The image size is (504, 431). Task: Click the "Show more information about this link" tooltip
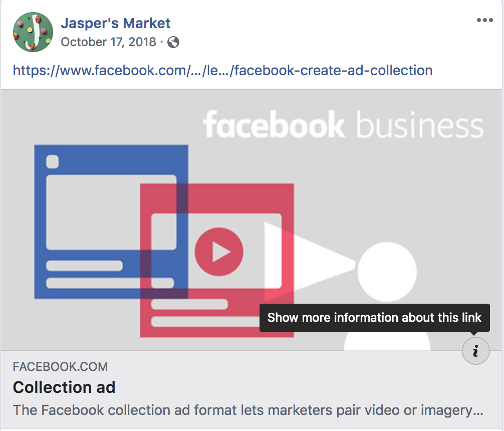[374, 317]
